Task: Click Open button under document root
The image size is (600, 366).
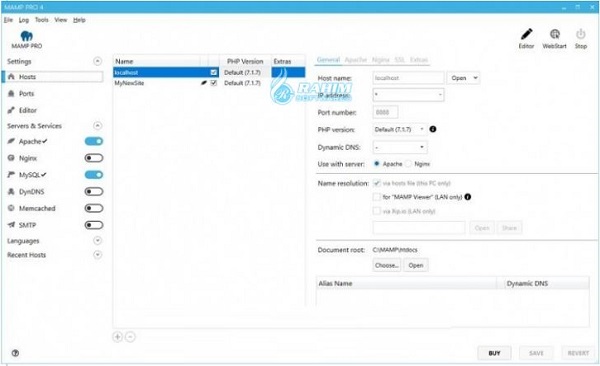Action: [416, 265]
